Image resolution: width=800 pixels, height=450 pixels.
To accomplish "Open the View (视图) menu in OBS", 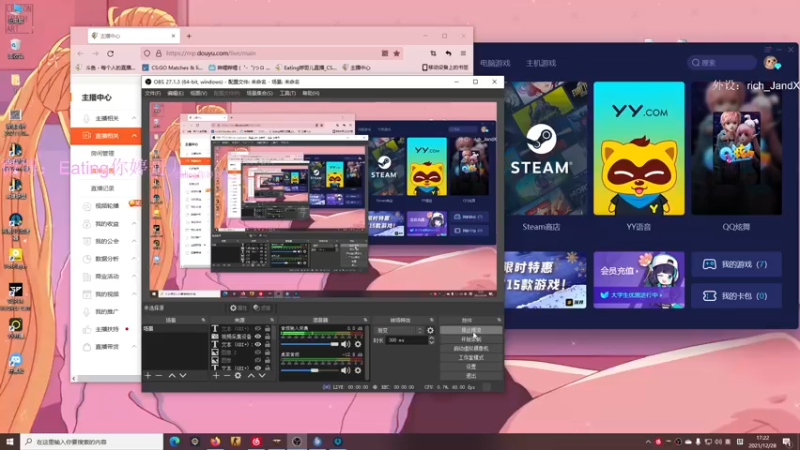I will tap(198, 93).
